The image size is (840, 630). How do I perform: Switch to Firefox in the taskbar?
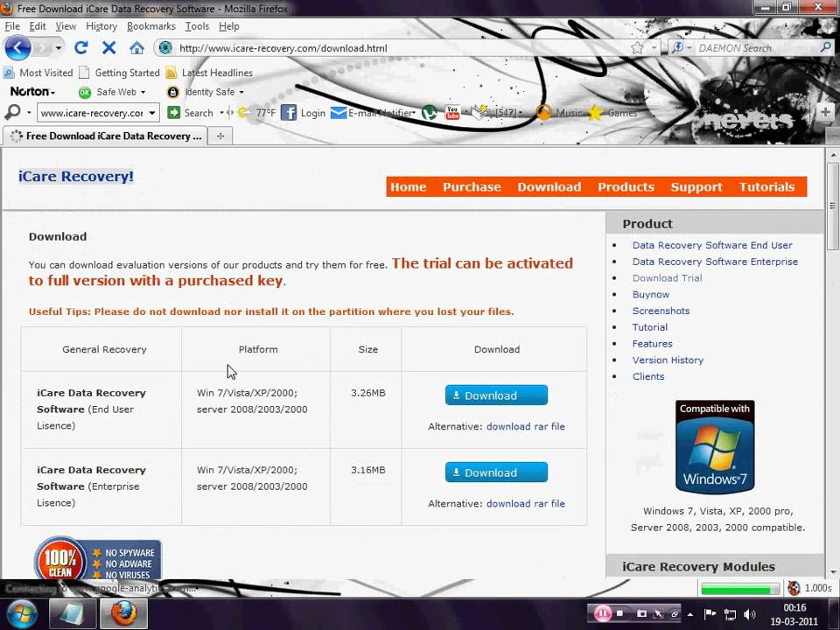(123, 613)
